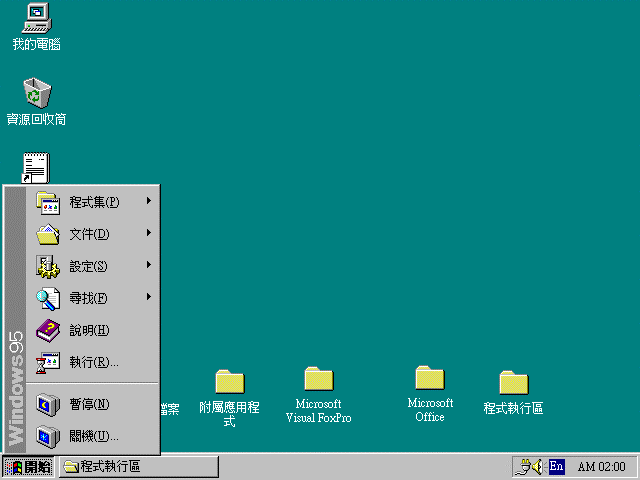Open the 文件(D) menu entry
Screen dimensions: 640x480
[x=92, y=235]
